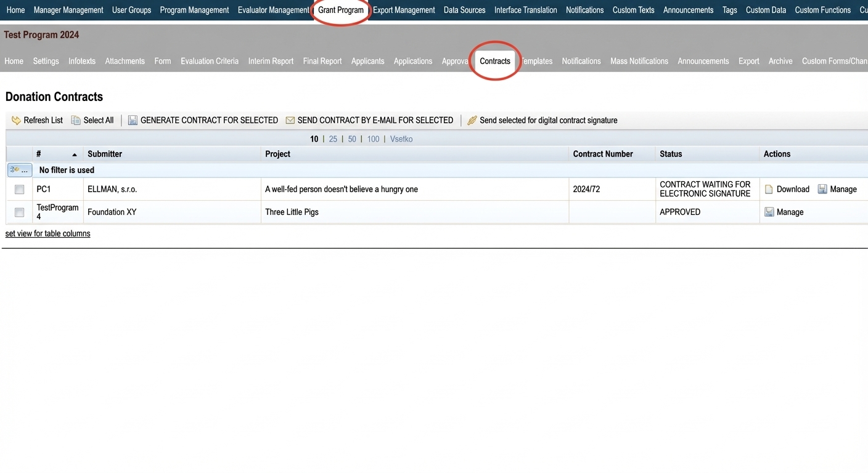This screenshot has height=473, width=868.
Task: Switch to the Attachments tab
Action: (125, 61)
